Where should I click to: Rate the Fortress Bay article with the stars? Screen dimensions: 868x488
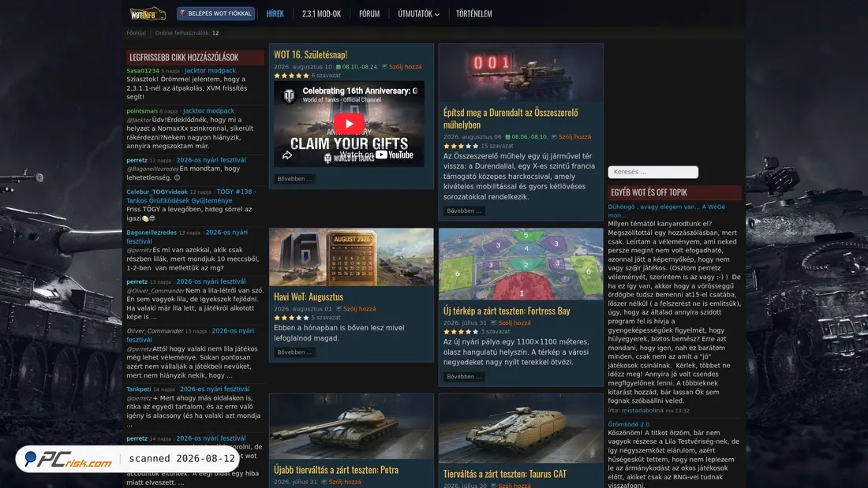pos(461,331)
